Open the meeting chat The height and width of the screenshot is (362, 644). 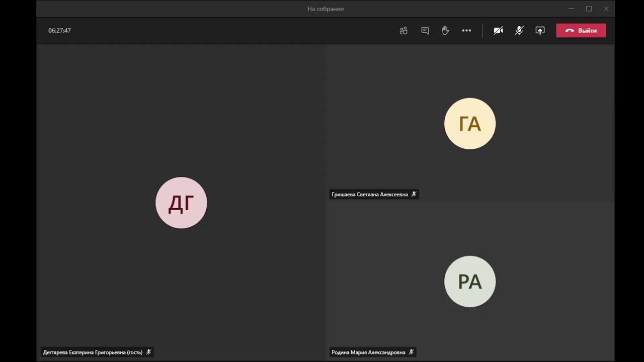[x=425, y=31]
